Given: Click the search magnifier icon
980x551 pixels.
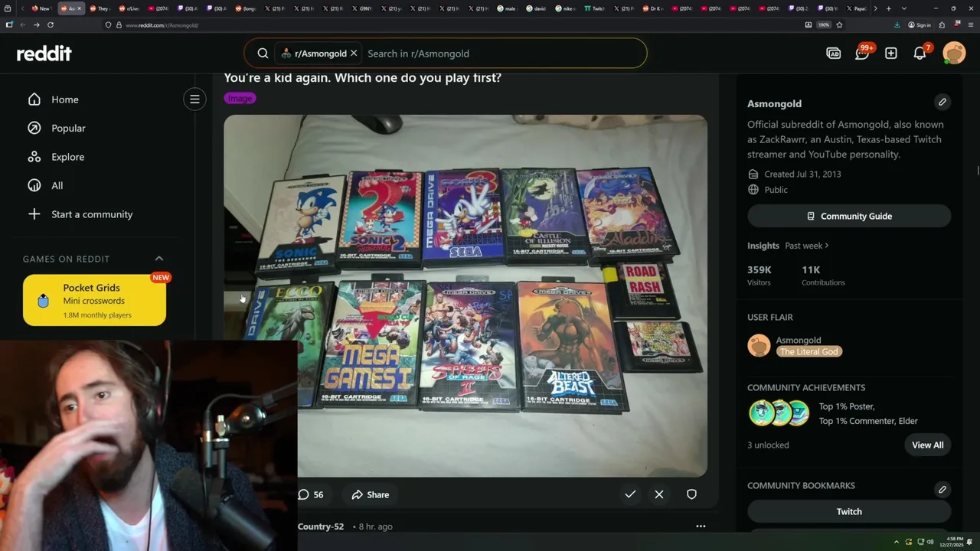Looking at the screenshot, I should coord(263,54).
